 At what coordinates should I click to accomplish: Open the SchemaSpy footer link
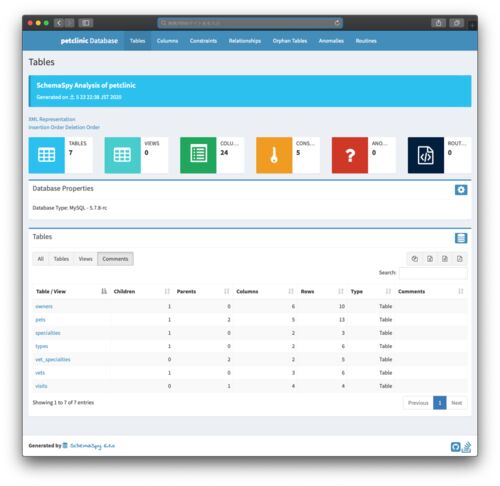[x=92, y=446]
